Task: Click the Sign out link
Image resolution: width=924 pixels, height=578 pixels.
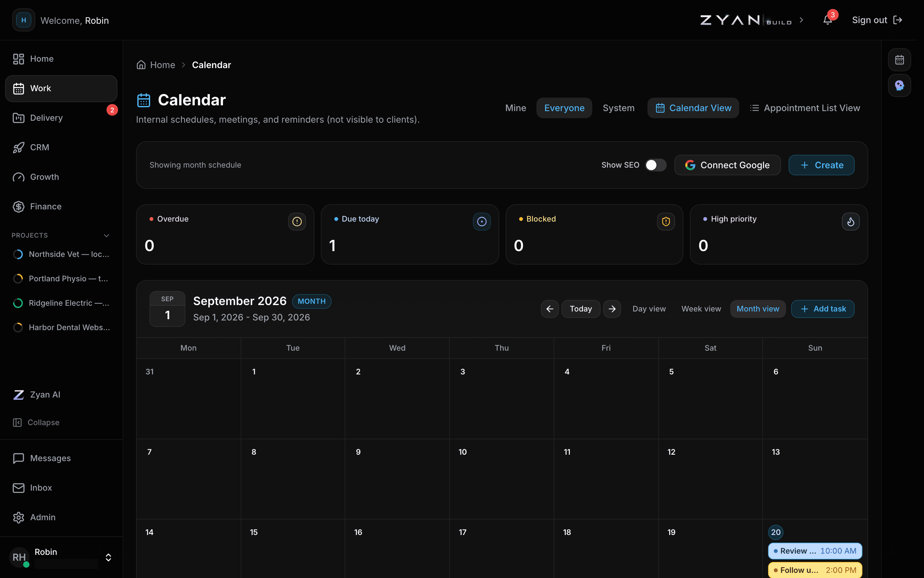Action: point(877,20)
